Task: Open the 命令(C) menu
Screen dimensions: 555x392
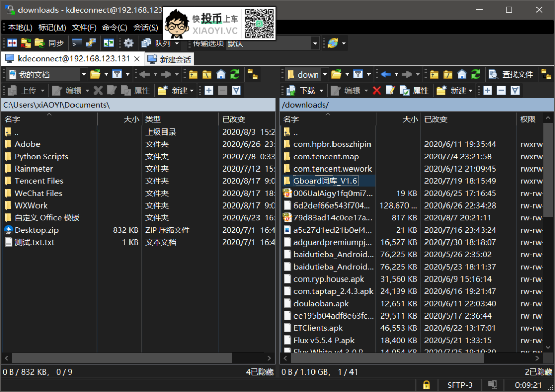Action: tap(115, 27)
